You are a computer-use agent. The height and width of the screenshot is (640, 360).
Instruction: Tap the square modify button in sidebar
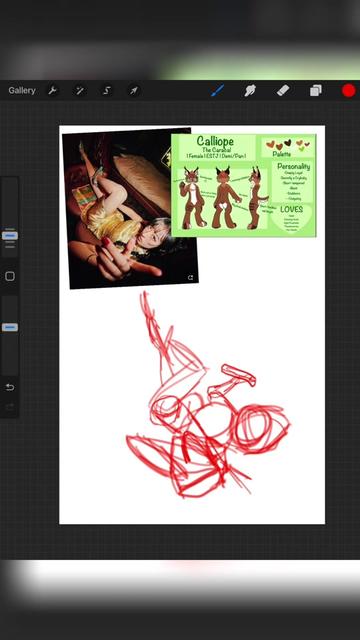(x=10, y=276)
